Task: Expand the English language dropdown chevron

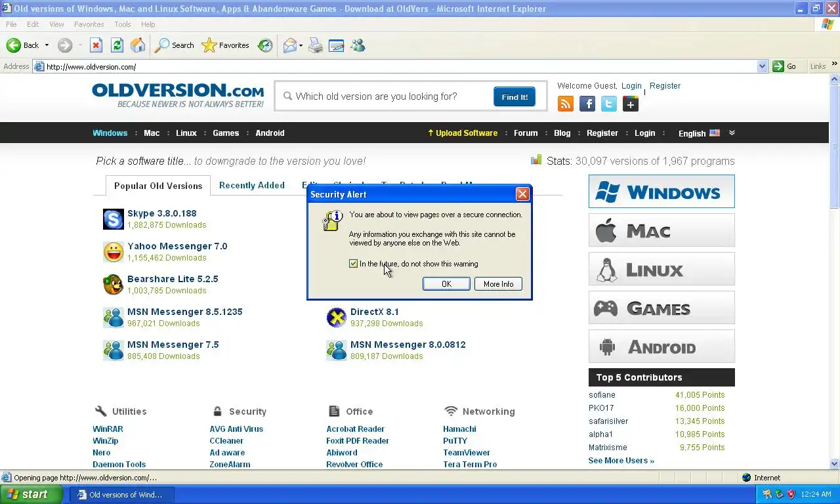Action: pyautogui.click(x=732, y=133)
